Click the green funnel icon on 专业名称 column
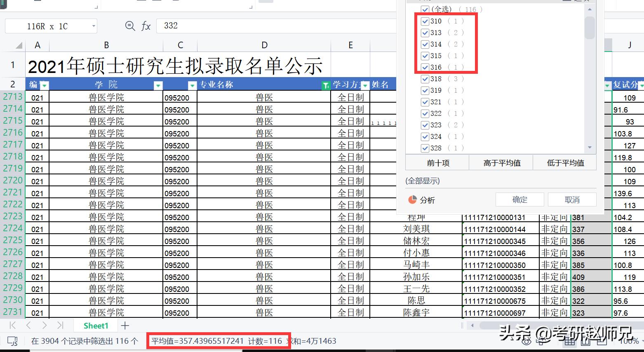This screenshot has height=352, width=644. pos(326,85)
